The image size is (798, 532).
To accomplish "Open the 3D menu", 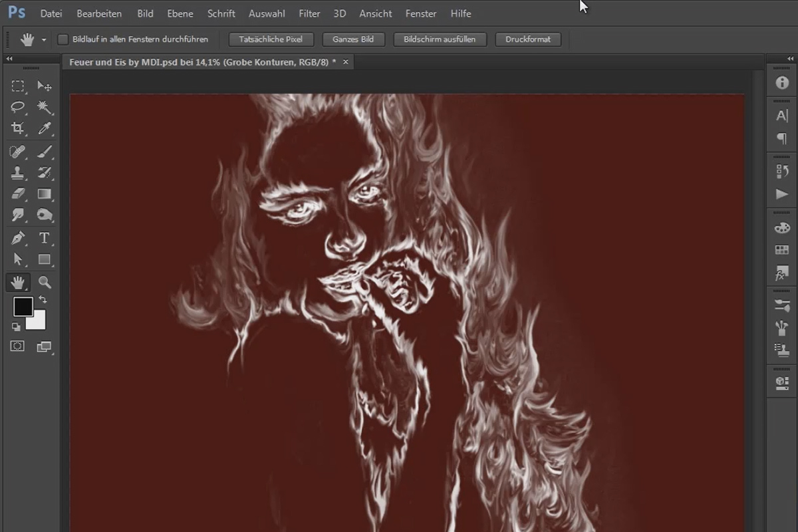I will click(340, 13).
